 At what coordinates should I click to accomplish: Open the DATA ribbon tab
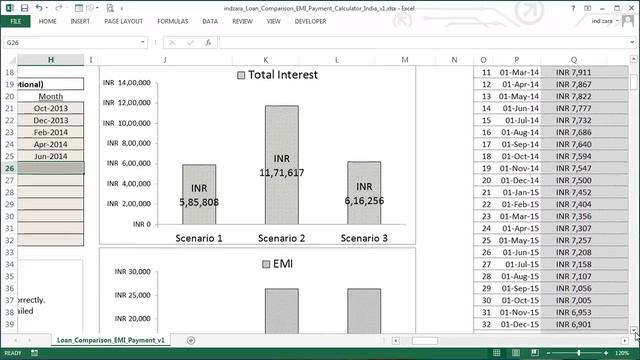210,21
